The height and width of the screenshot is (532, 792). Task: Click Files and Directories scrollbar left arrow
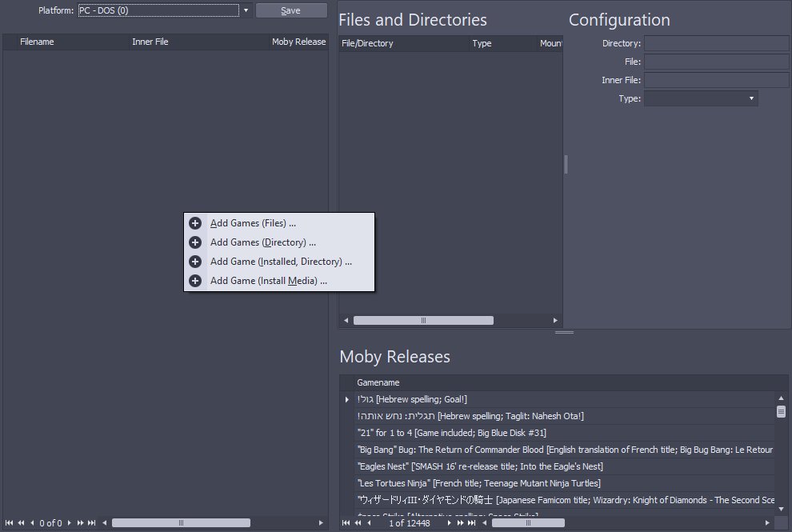(346, 320)
